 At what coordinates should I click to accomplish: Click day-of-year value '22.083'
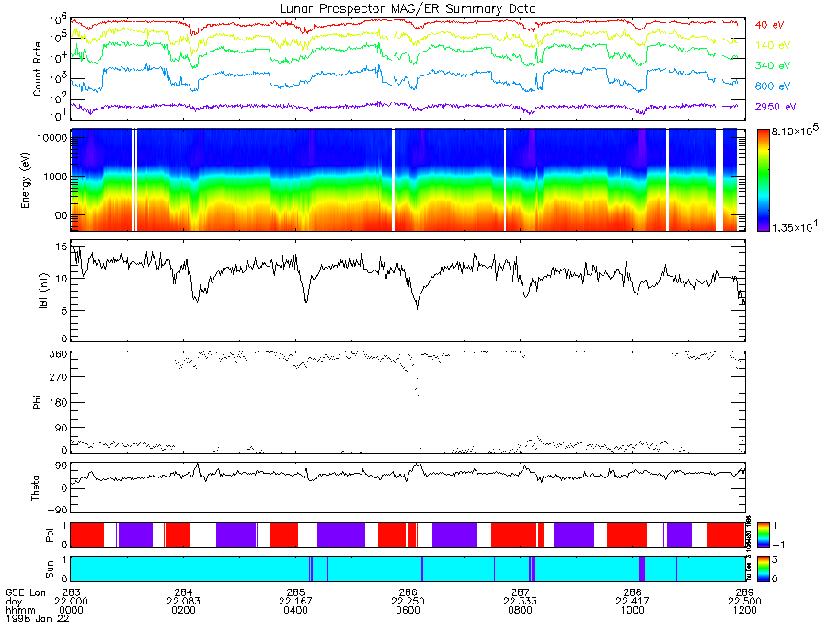click(x=183, y=602)
